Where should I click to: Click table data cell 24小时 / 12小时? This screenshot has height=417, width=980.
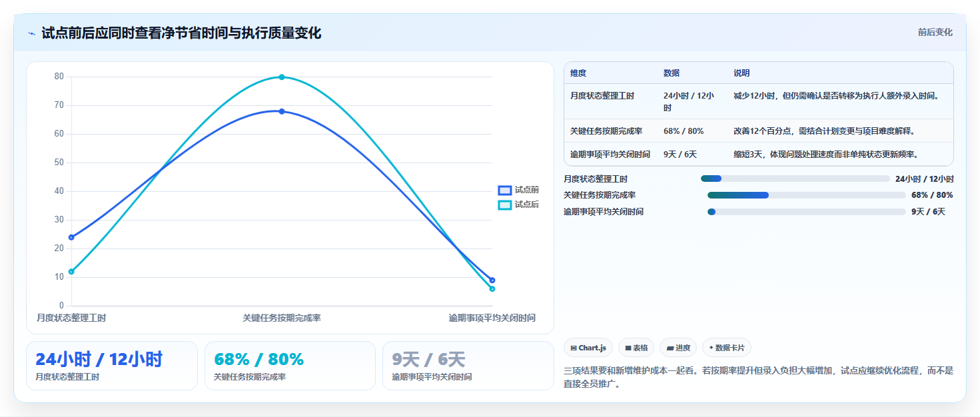689,101
